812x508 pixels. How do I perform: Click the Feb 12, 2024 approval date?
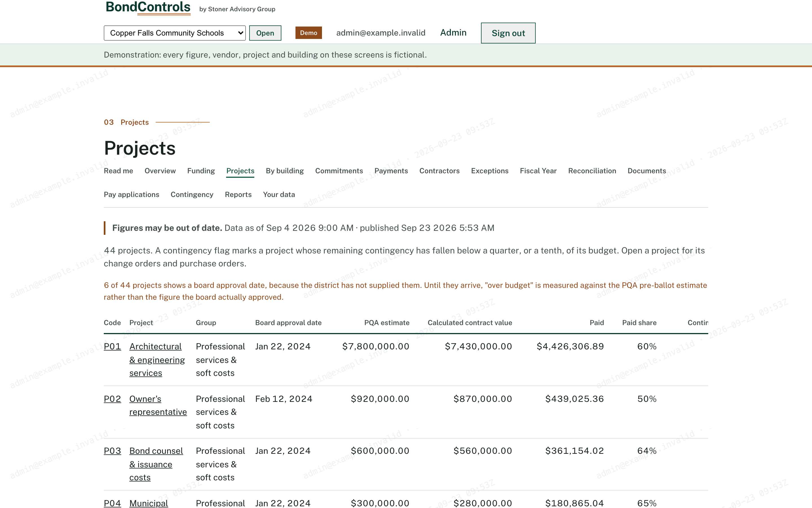[x=284, y=399]
